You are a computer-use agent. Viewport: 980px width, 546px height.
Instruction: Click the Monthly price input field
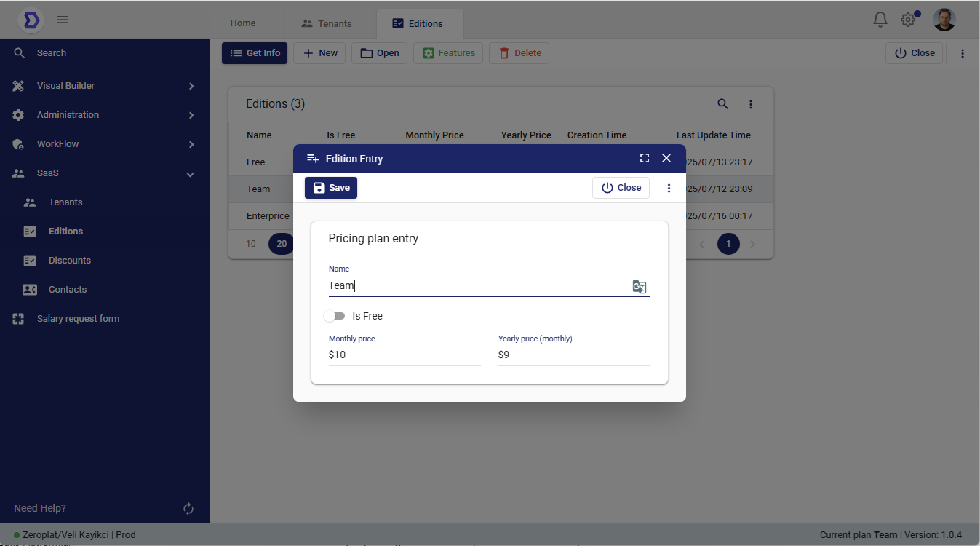tap(404, 355)
